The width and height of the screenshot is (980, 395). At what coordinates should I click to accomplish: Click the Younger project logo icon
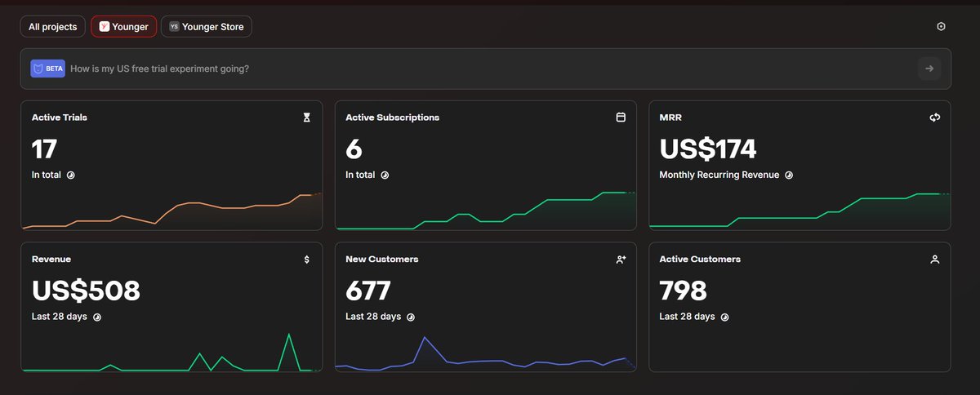(x=105, y=27)
